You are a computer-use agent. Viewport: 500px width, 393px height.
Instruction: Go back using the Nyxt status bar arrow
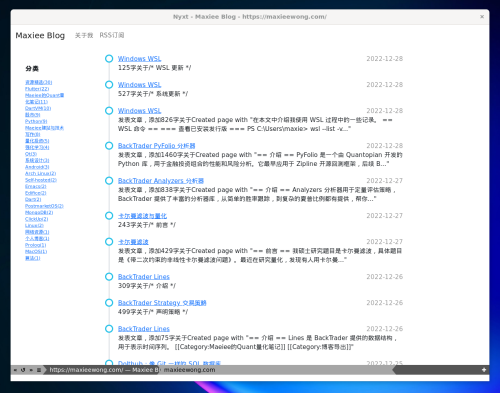pos(15,370)
